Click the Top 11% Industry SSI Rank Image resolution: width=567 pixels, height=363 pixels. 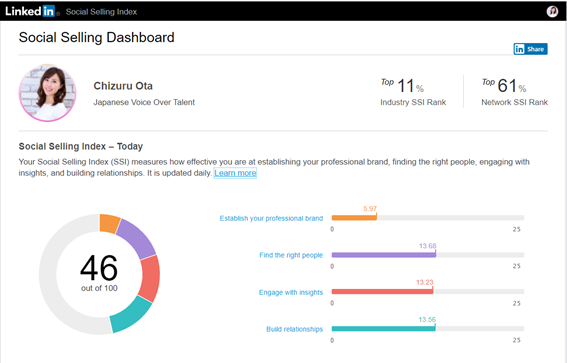[413, 92]
